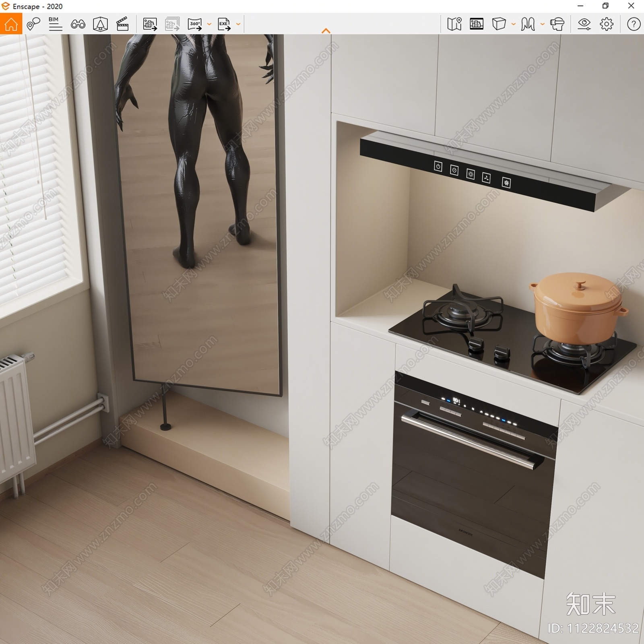Click the orange Home button
This screenshot has width=644, height=644.
coord(11,24)
